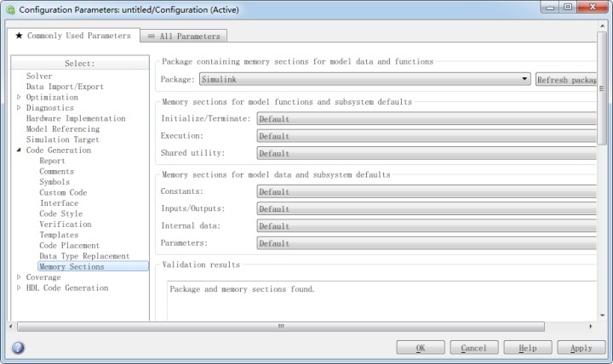This screenshot has height=364, width=613.
Task: Select Solver in the tree
Action: pos(39,76)
